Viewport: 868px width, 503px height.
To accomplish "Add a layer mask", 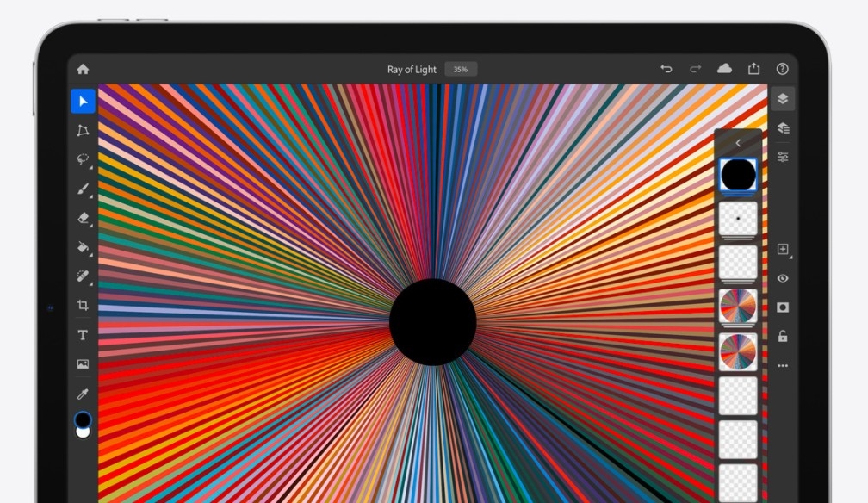I will [783, 307].
